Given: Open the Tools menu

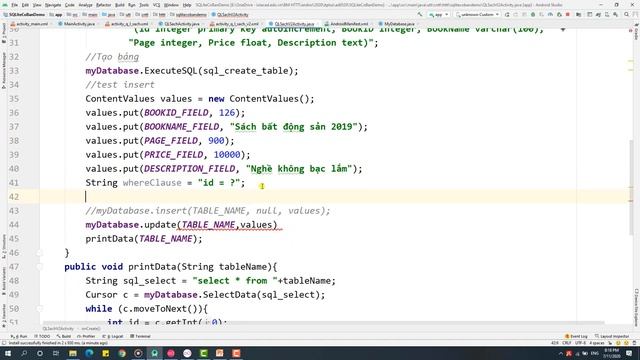Looking at the screenshot, I should (x=144, y=5).
